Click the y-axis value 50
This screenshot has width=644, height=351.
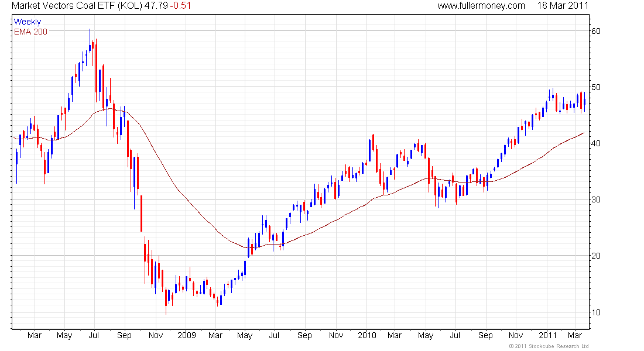[596, 87]
